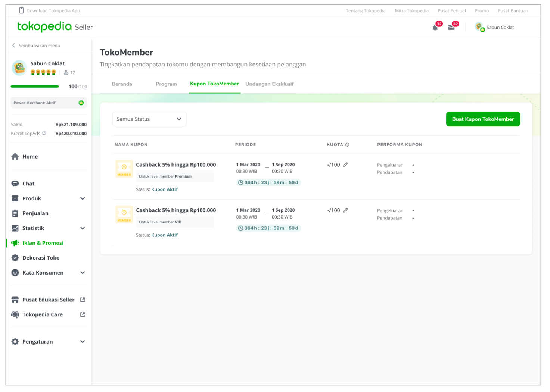
Task: Click VIP coupon member ticket thumbnail
Action: (124, 214)
